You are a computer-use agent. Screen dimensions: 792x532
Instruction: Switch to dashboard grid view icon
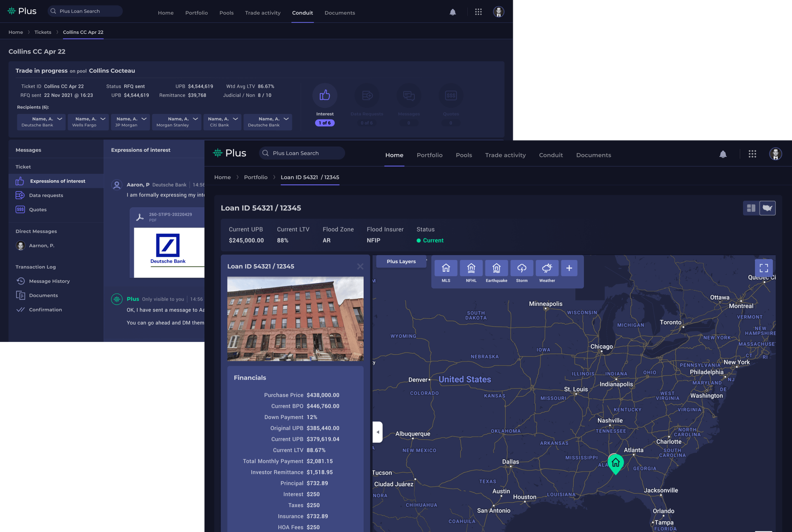click(751, 208)
